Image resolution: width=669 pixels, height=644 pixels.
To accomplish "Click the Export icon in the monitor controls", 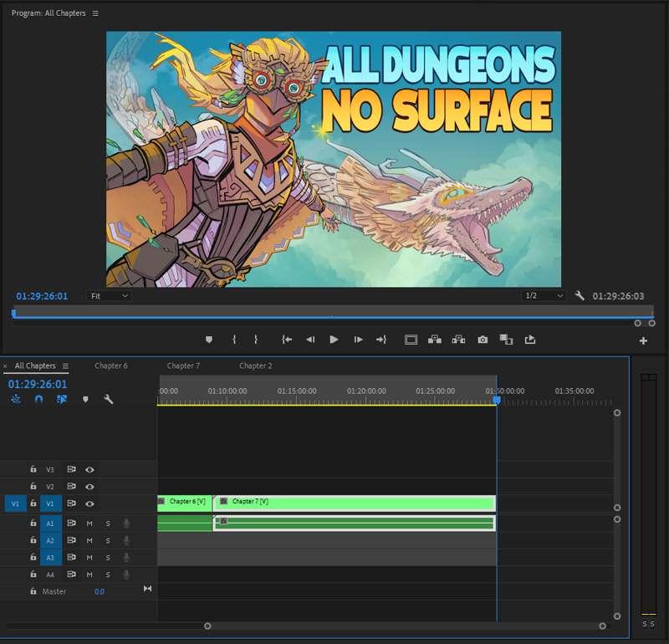I will click(530, 340).
